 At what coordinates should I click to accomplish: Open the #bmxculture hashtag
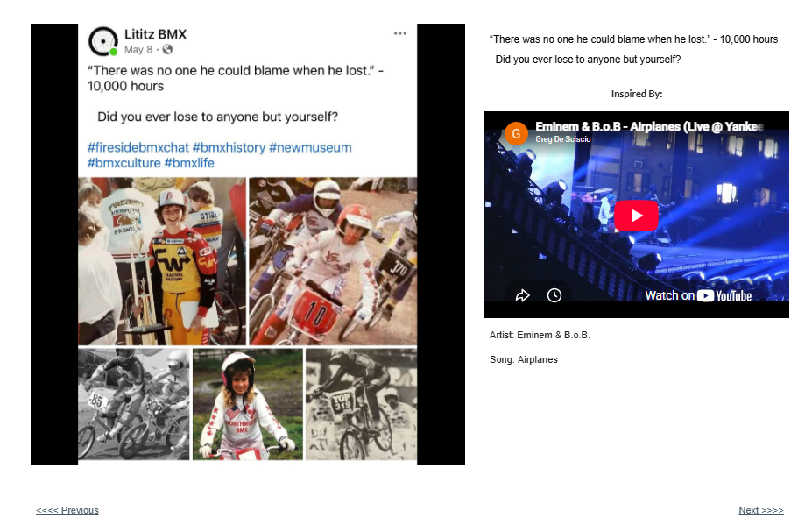124,163
